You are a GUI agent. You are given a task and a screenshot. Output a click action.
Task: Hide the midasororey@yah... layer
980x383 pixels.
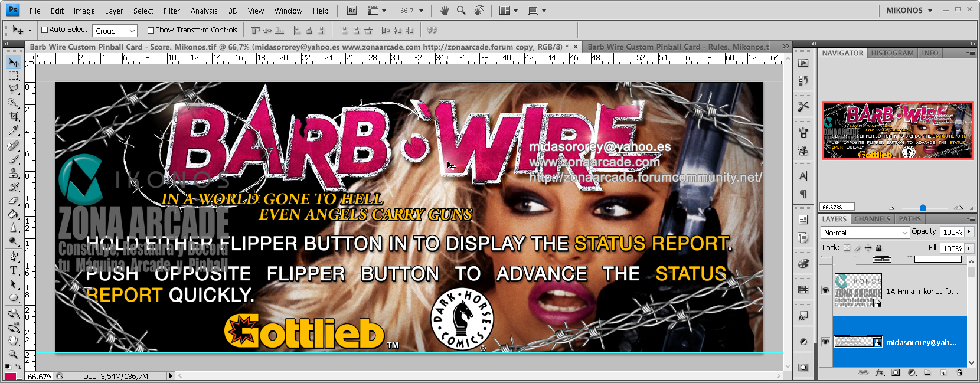click(x=825, y=342)
